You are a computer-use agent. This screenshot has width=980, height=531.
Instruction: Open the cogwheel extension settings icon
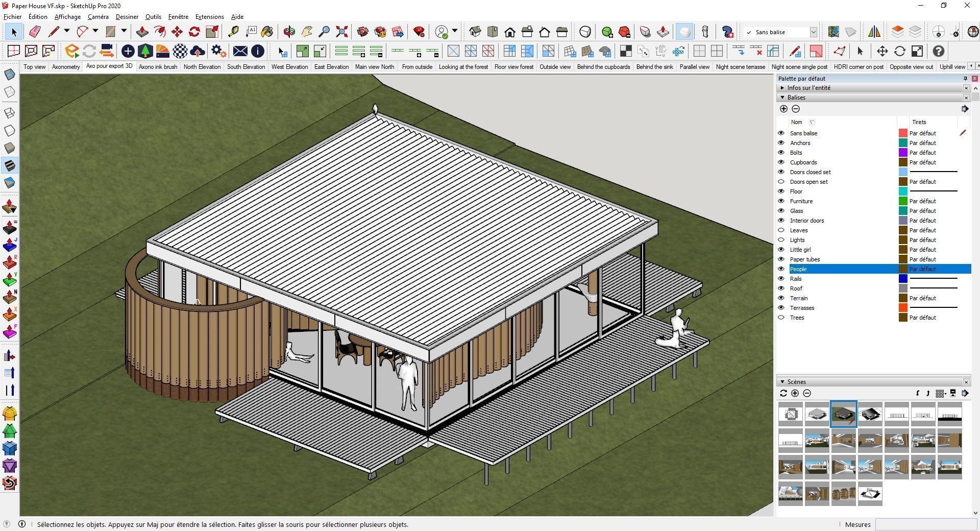(x=219, y=51)
